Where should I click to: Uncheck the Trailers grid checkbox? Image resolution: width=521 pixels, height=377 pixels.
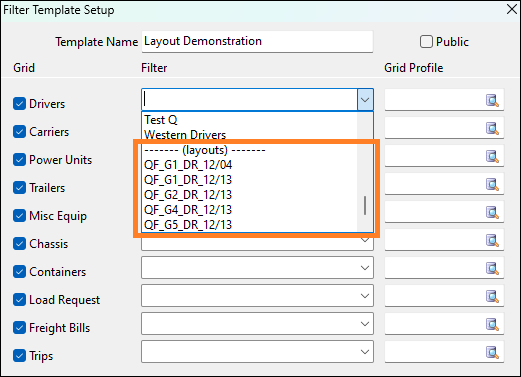[x=19, y=188]
